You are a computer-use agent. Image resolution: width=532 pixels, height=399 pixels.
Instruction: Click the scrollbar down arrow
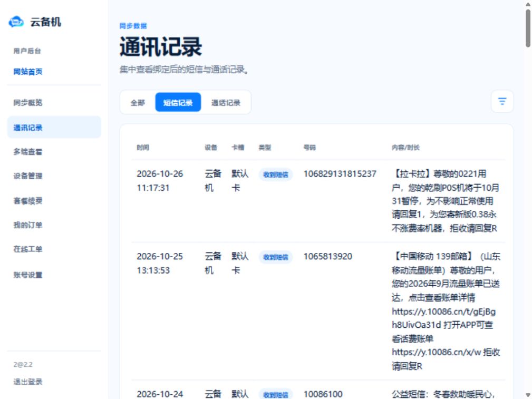tap(528, 396)
